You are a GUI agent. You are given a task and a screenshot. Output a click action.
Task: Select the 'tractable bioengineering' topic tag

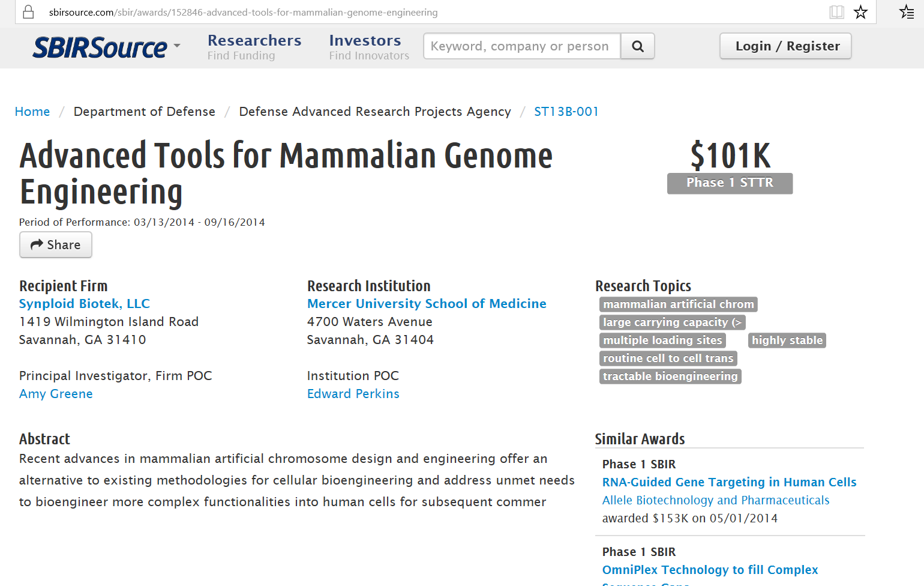[x=670, y=376]
